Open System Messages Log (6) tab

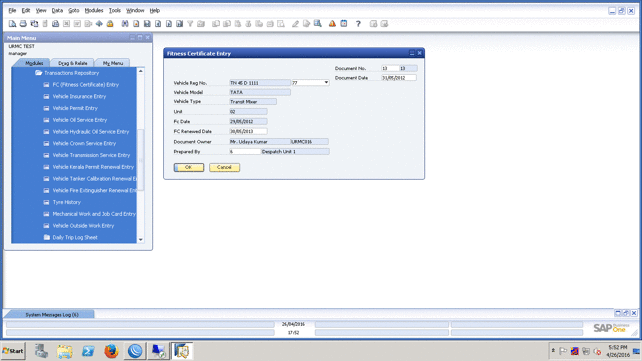[x=52, y=315]
